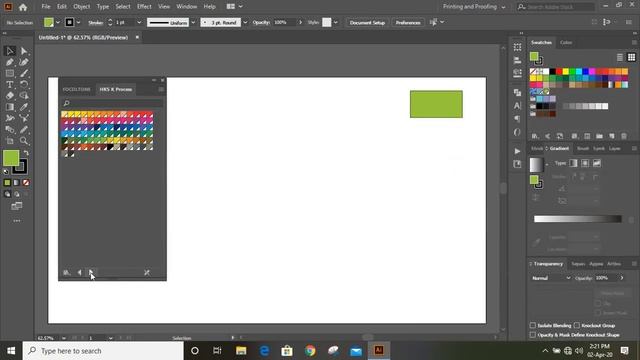Switch to the HKS K Process tab
Image resolution: width=640 pixels, height=360 pixels.
(116, 89)
